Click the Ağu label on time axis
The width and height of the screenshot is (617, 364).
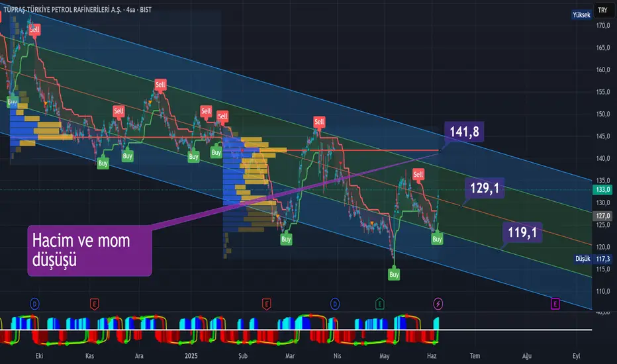(526, 356)
